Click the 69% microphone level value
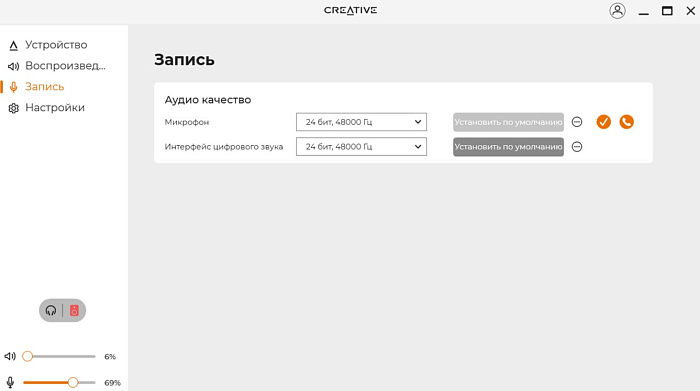Screen dimensions: 700x391 point(112,383)
